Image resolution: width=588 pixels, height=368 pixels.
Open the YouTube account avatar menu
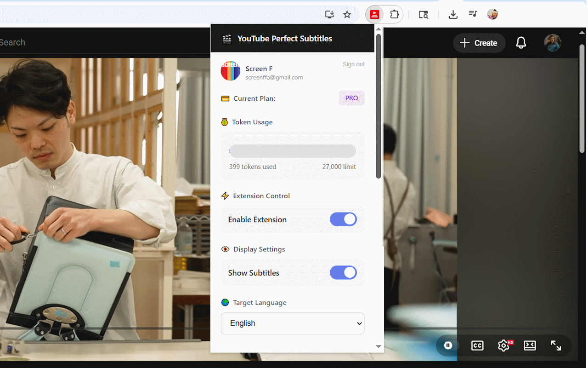pos(552,43)
